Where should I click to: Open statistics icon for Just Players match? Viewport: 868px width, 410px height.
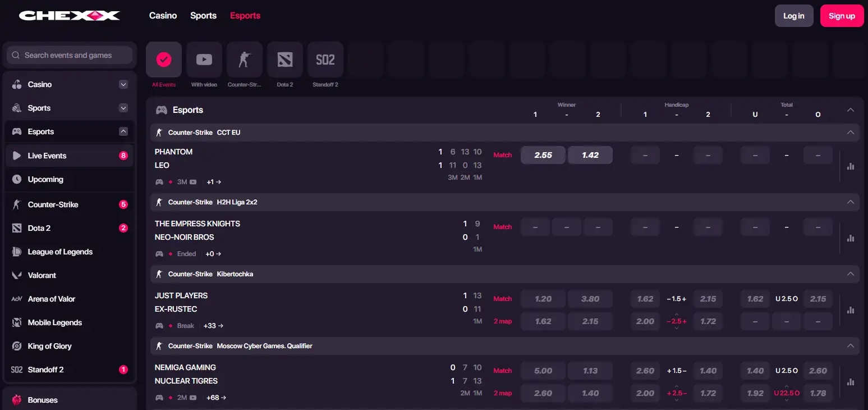(x=851, y=310)
